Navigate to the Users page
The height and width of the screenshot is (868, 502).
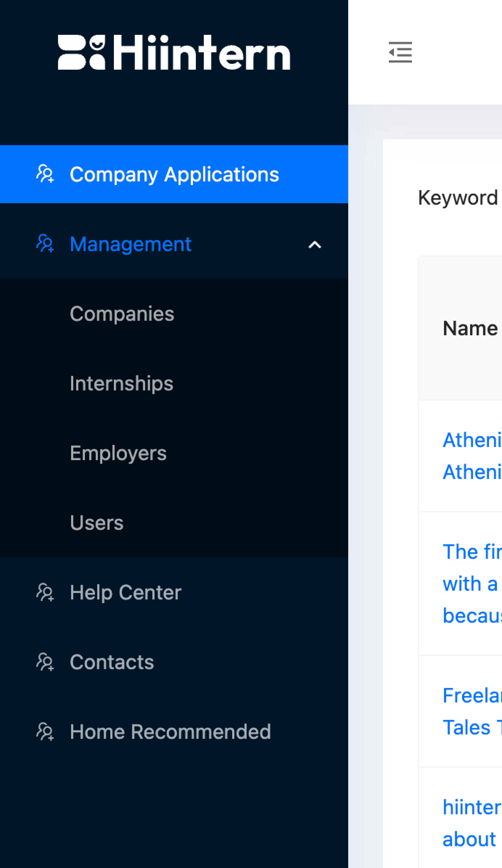174,523
